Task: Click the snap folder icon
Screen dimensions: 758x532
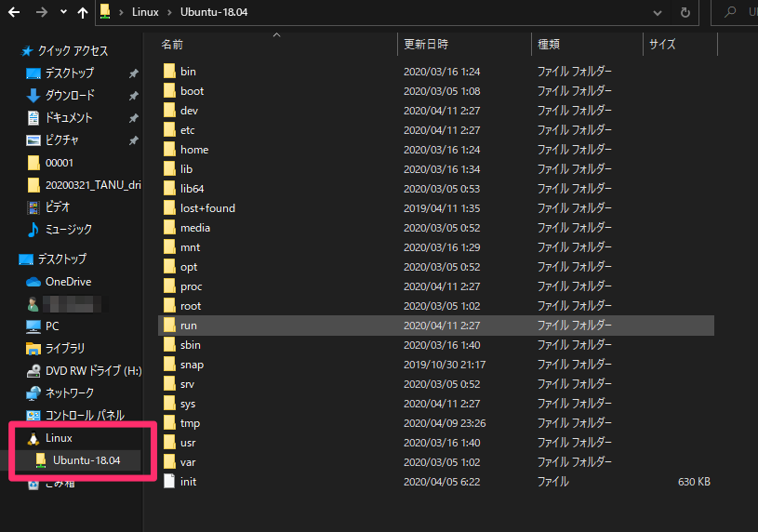Action: [169, 365]
